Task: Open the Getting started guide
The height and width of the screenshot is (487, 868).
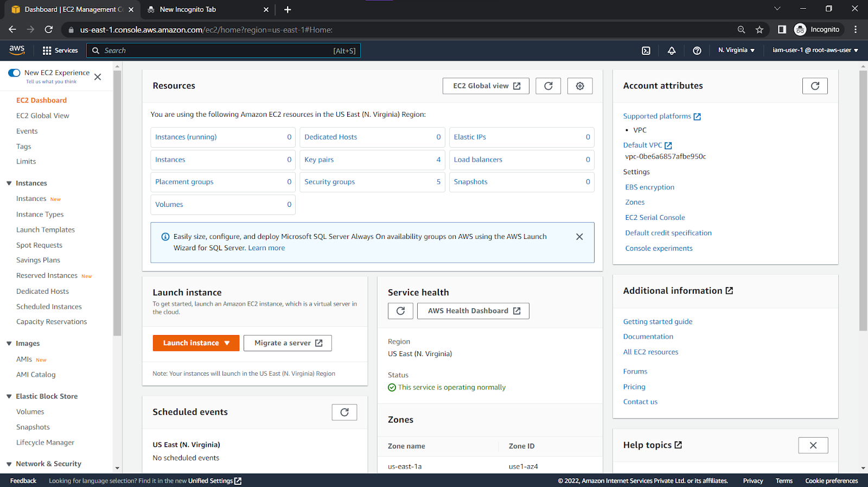Action: tap(658, 322)
